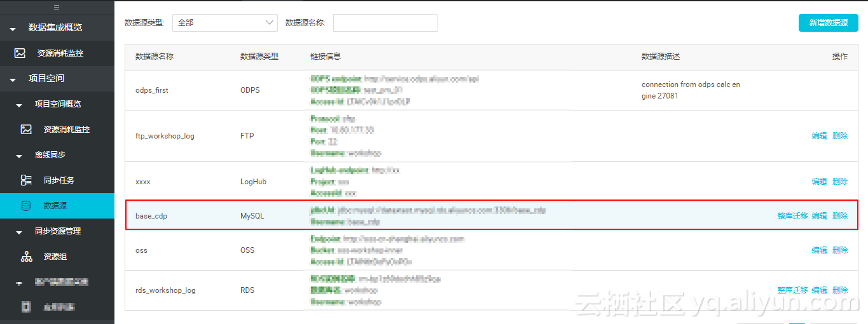Click the odps_first data source name

click(152, 90)
